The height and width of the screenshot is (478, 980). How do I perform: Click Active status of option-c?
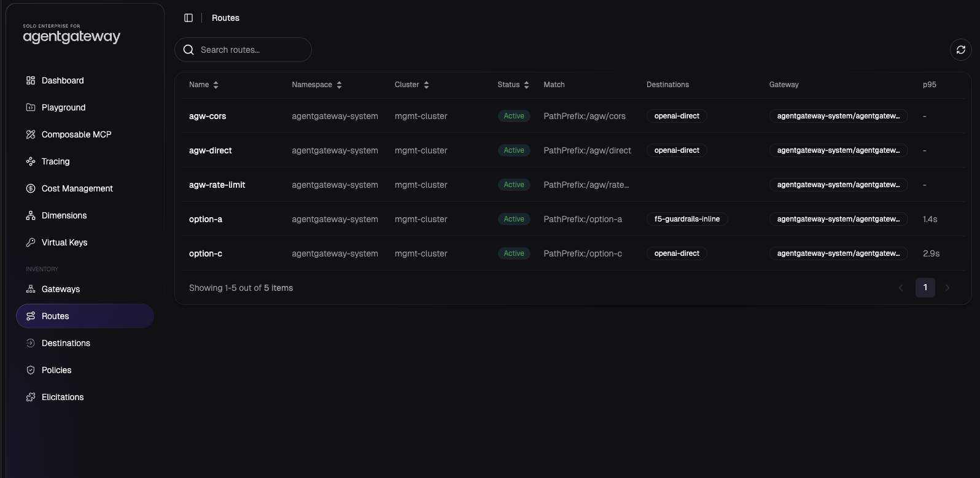click(514, 253)
